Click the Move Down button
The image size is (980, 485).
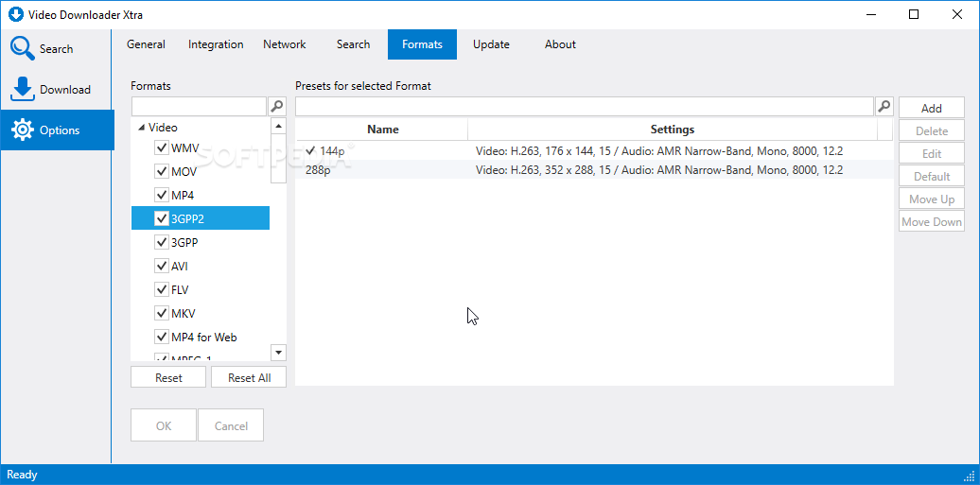(x=931, y=222)
